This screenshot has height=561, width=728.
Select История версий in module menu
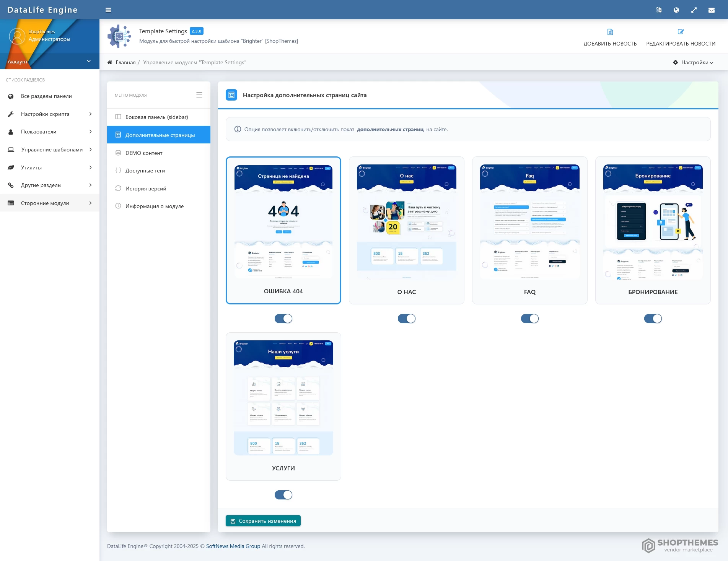146,189
